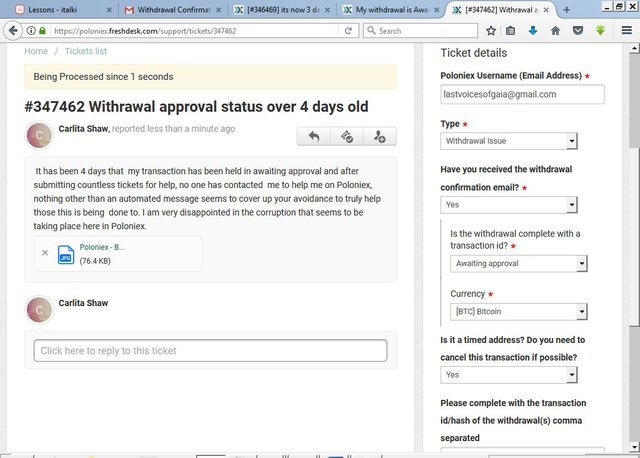Close the Lessons - italki tab
Screen dimensions: 640x458
tap(109, 10)
